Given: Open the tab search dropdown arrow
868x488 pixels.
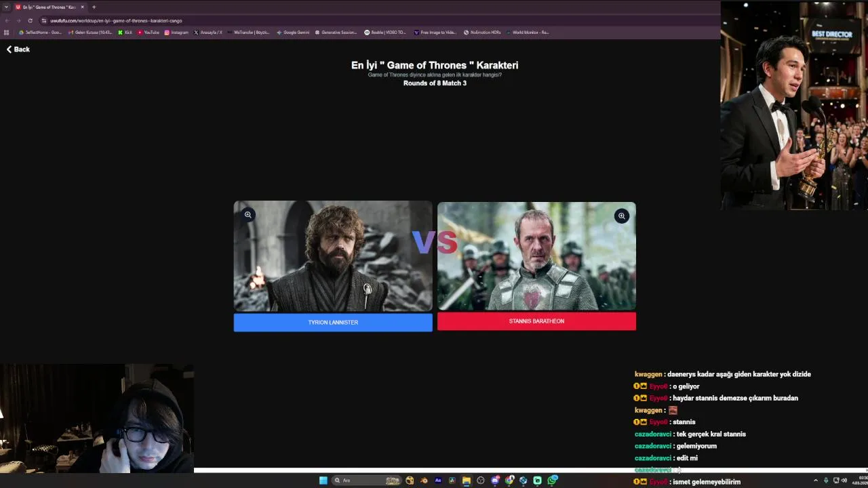Looking at the screenshot, I should pyautogui.click(x=5, y=7).
